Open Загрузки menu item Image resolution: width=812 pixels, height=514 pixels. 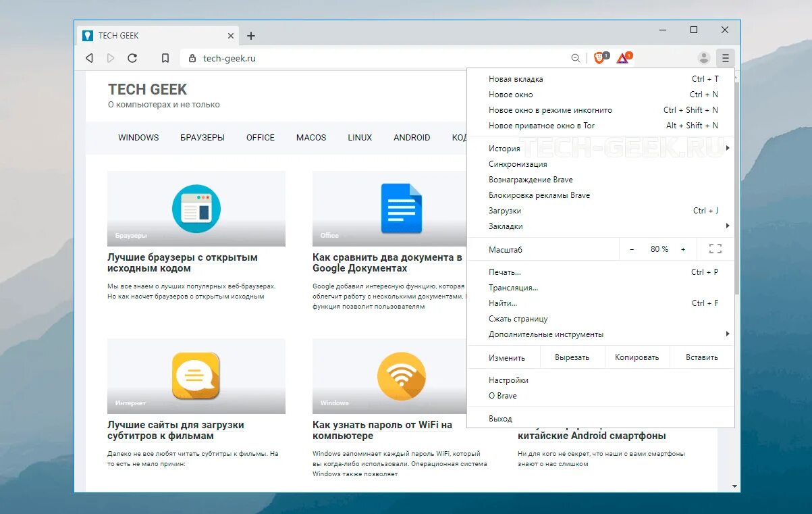pyautogui.click(x=600, y=211)
